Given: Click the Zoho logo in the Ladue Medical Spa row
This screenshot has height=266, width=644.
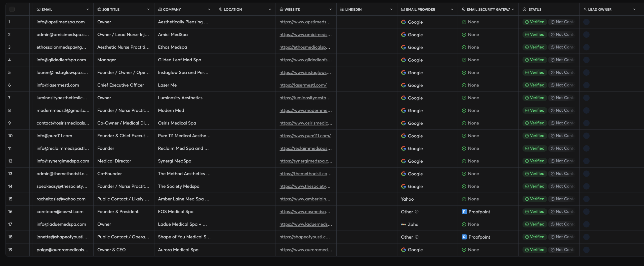Looking at the screenshot, I should click(404, 225).
